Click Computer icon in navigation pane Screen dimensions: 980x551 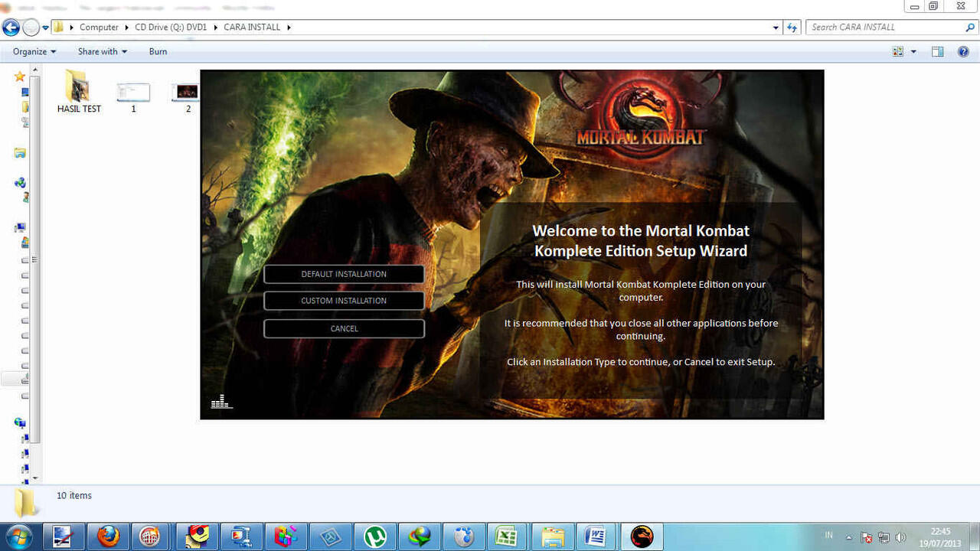20,227
